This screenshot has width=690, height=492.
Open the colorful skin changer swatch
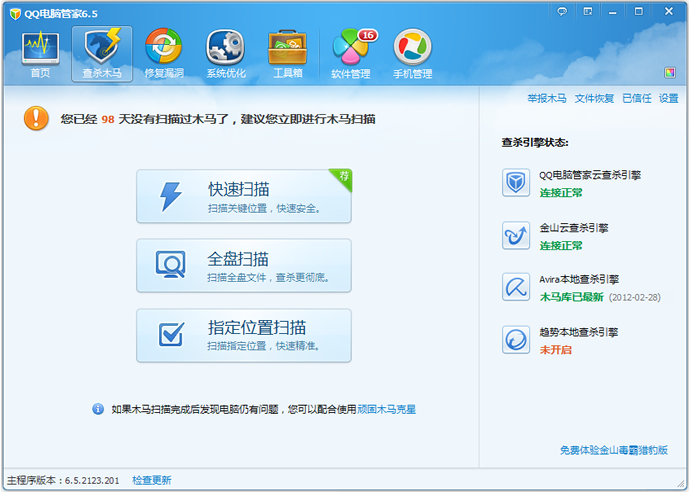670,72
